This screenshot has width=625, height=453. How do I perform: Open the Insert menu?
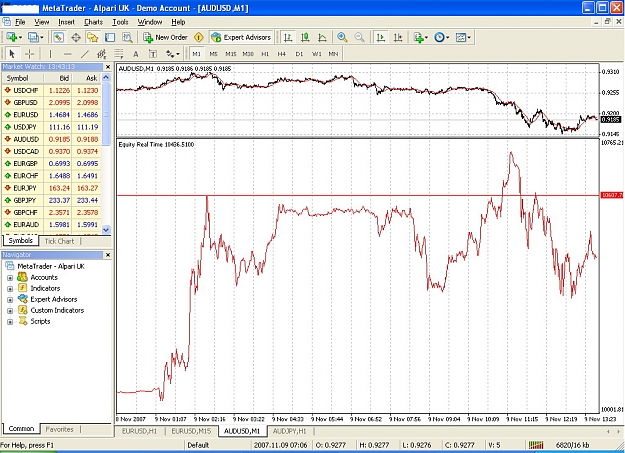66,22
